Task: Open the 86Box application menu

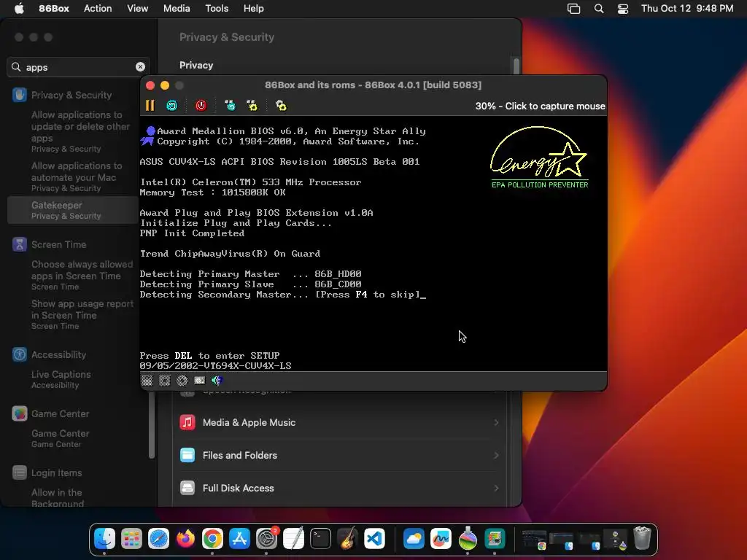Action: pos(54,8)
